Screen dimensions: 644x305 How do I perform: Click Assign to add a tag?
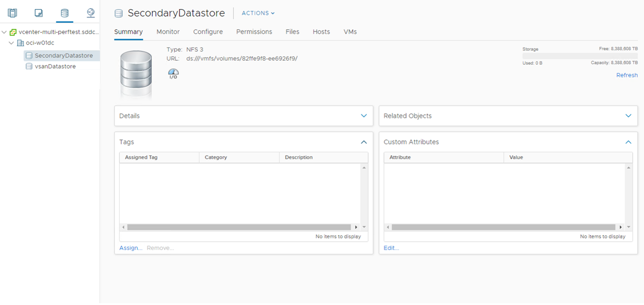[x=130, y=247]
